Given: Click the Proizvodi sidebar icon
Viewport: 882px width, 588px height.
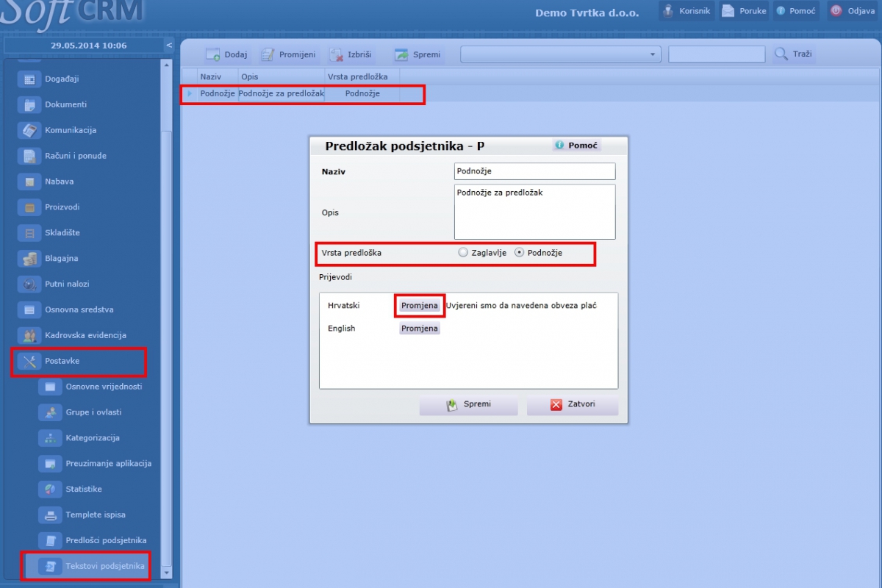Looking at the screenshot, I should click(x=29, y=207).
